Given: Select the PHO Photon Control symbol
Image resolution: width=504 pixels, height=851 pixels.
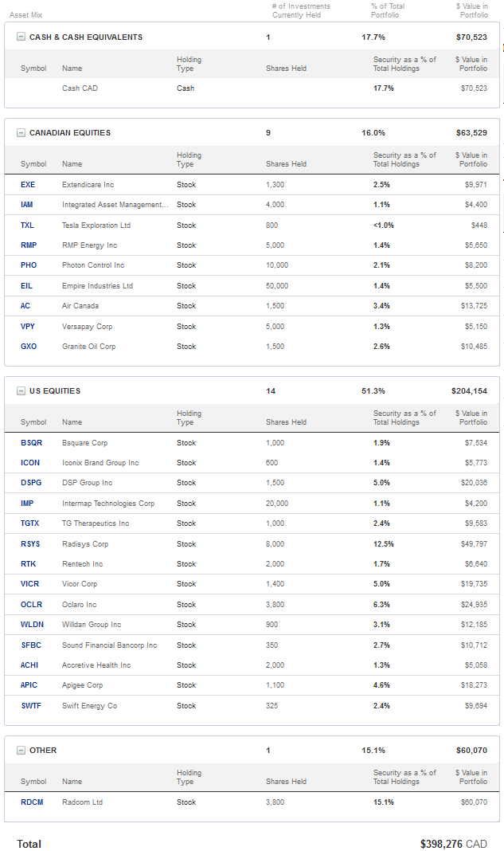Looking at the screenshot, I should pos(29,265).
